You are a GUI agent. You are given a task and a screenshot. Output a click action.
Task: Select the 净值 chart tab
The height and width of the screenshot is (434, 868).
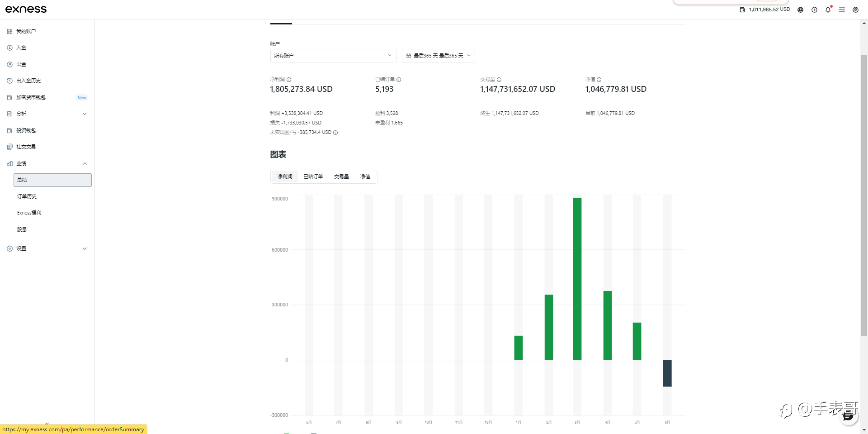click(x=365, y=176)
